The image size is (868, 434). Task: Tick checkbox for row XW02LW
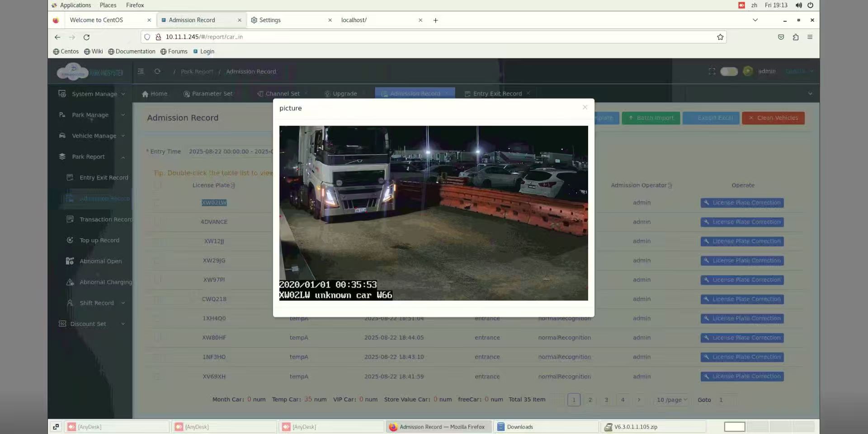point(157,203)
